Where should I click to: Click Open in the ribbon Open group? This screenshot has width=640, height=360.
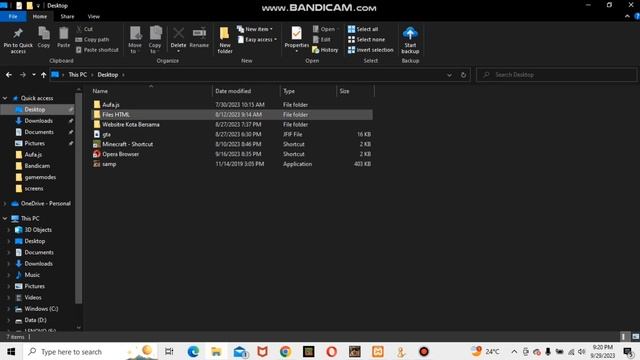326,29
